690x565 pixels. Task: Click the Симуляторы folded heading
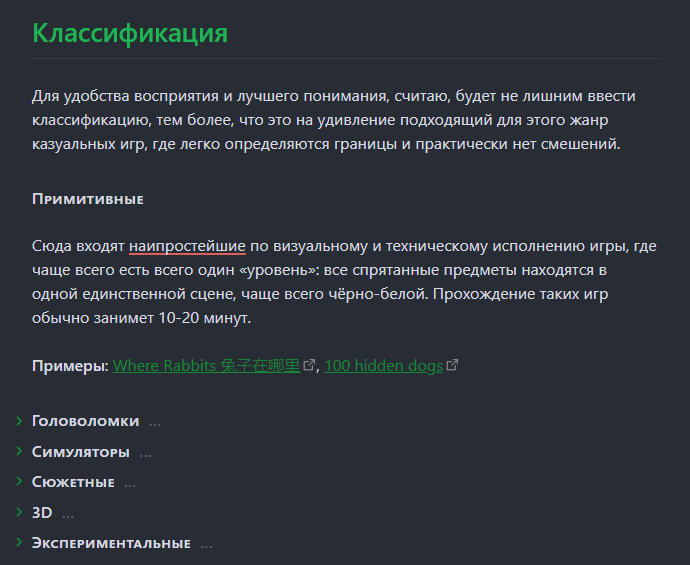click(81, 452)
